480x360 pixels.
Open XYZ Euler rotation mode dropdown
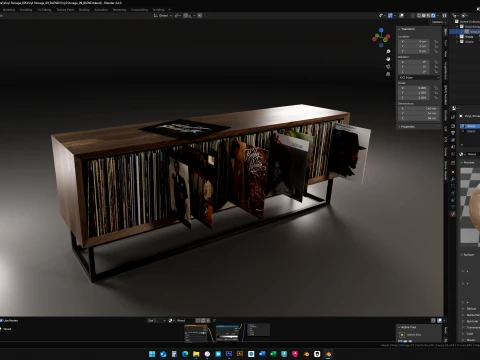pyautogui.click(x=419, y=77)
